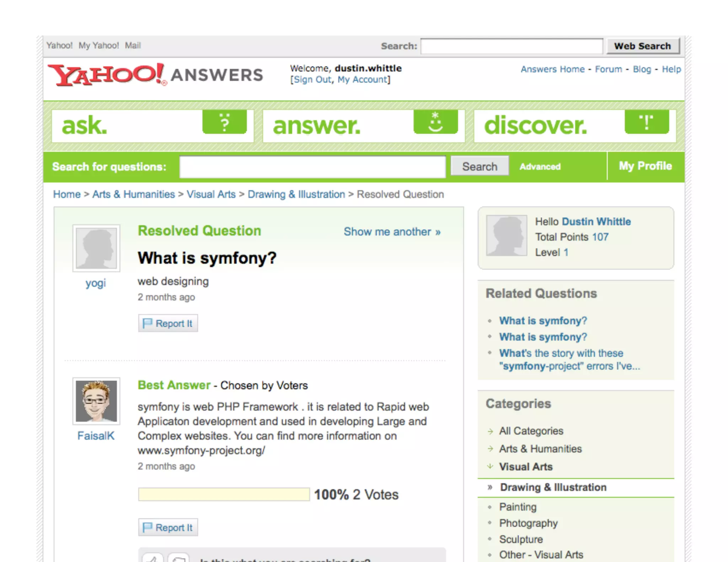Click flag icon in answer's Report It
The width and height of the screenshot is (728, 562).
pos(147,527)
